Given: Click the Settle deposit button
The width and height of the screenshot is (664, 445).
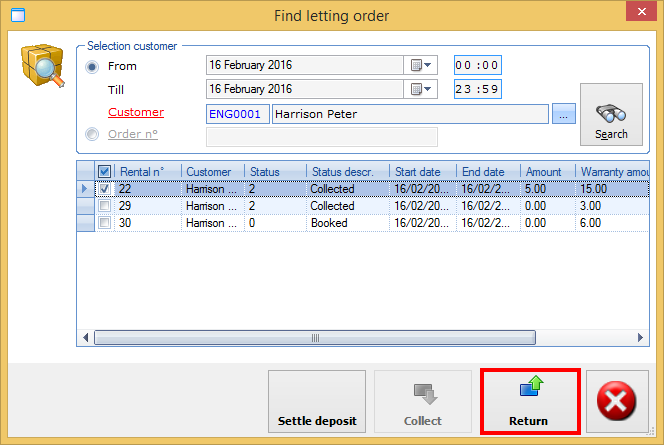Looking at the screenshot, I should pyautogui.click(x=317, y=403).
